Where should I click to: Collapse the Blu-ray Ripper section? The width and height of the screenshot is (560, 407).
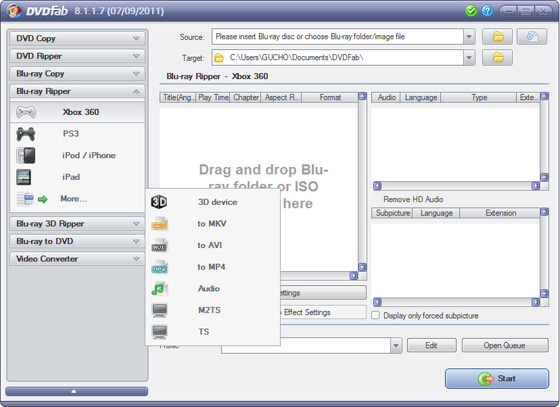pos(78,91)
